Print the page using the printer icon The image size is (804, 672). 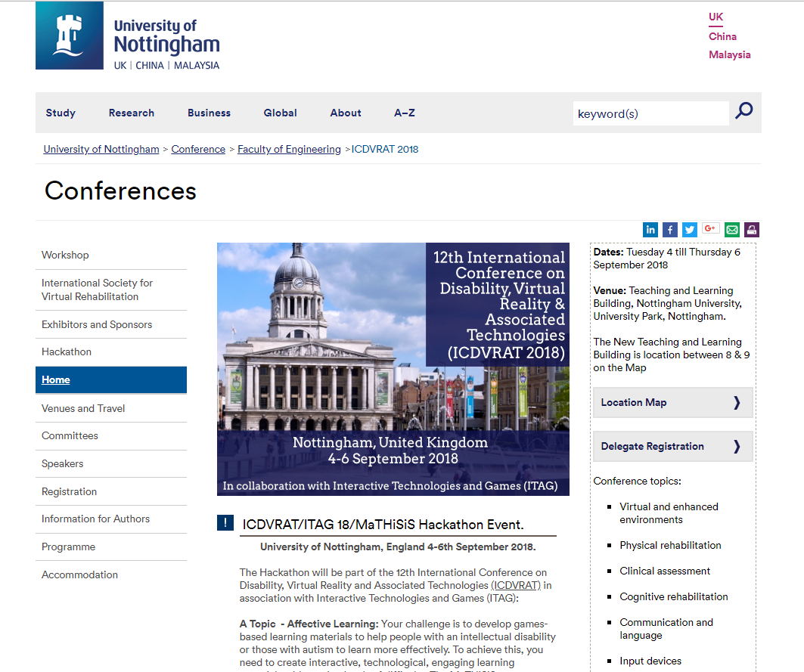tap(752, 230)
